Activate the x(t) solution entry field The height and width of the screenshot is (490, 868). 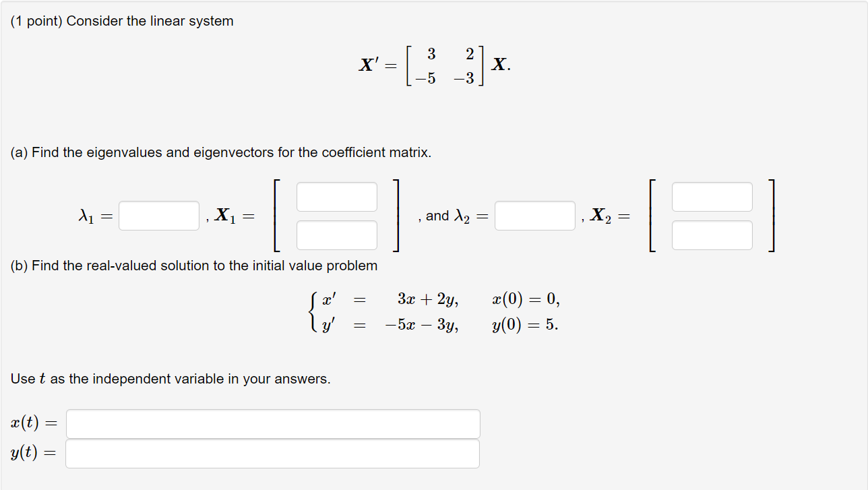click(272, 423)
